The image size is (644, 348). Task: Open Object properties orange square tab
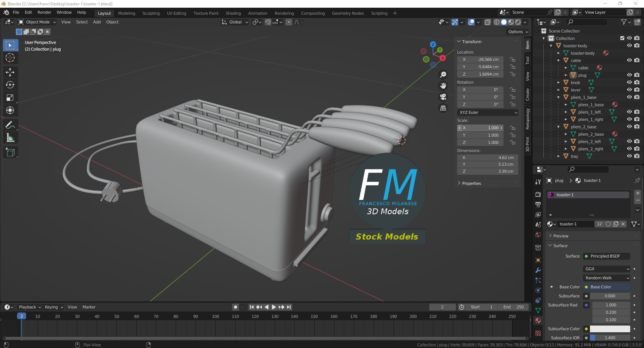coord(538,260)
